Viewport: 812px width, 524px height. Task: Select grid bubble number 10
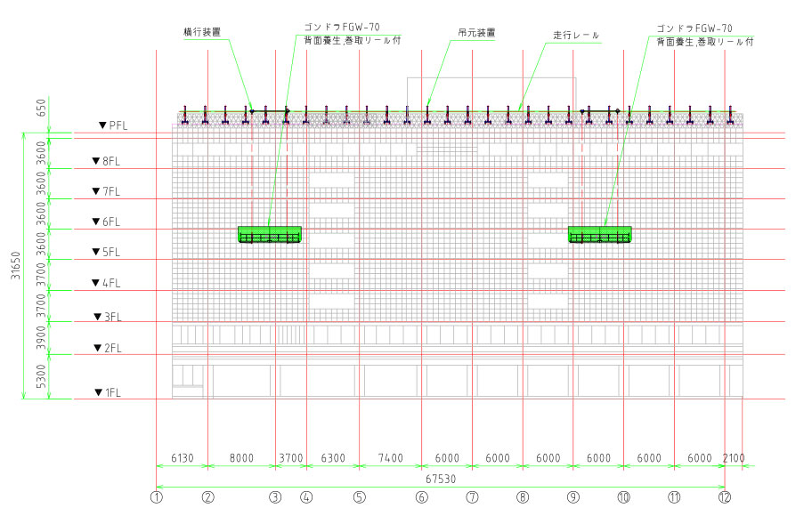click(x=623, y=497)
